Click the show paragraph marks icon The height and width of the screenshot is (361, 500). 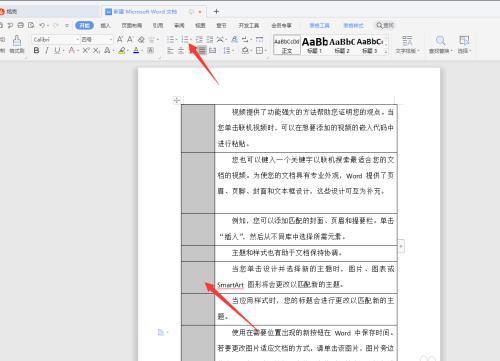pyautogui.click(x=245, y=39)
